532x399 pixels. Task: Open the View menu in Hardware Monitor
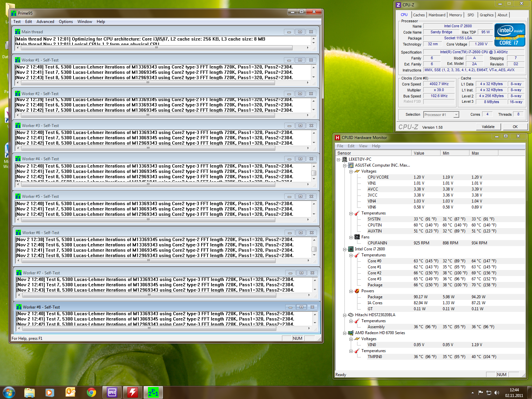click(363, 146)
